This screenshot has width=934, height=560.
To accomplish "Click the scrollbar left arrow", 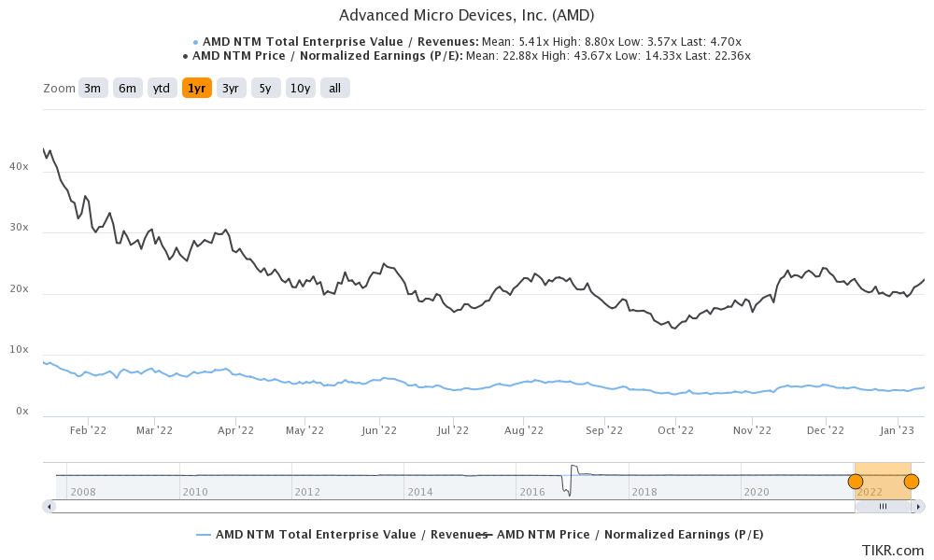I will pos(50,507).
